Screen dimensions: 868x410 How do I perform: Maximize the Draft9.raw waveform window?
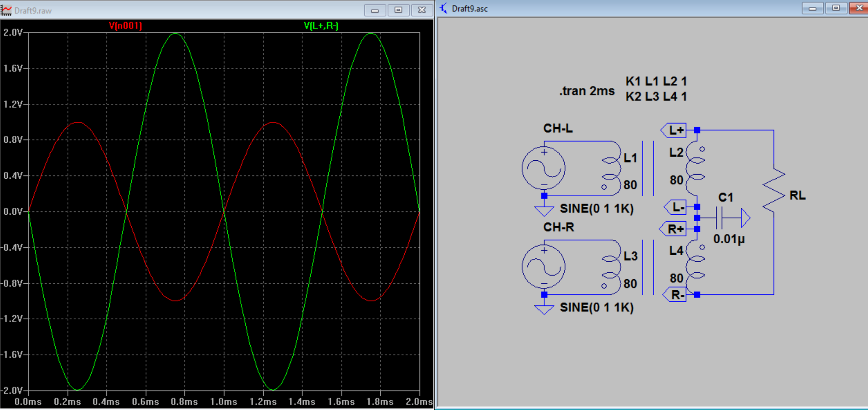click(x=398, y=10)
